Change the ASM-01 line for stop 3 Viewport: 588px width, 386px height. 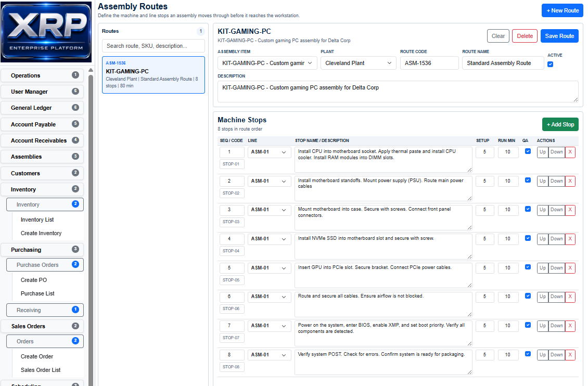(269, 210)
